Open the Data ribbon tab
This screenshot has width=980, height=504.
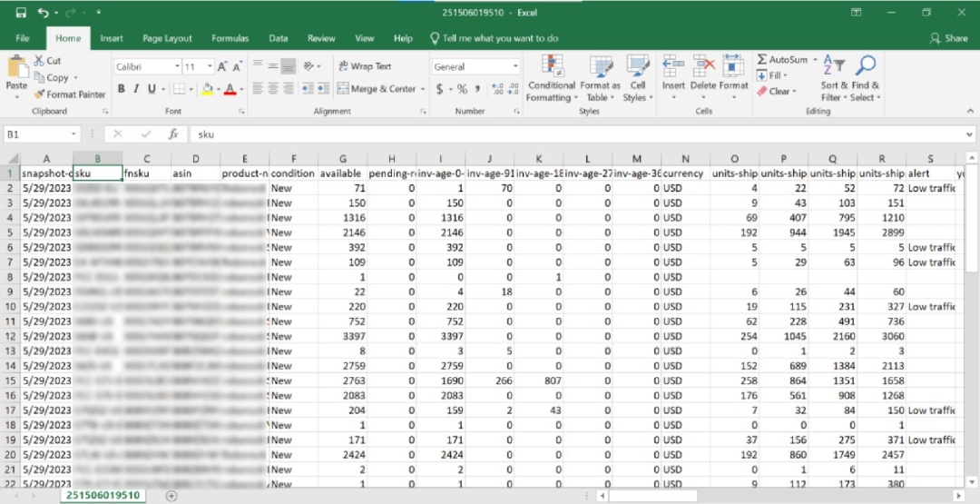coord(279,38)
